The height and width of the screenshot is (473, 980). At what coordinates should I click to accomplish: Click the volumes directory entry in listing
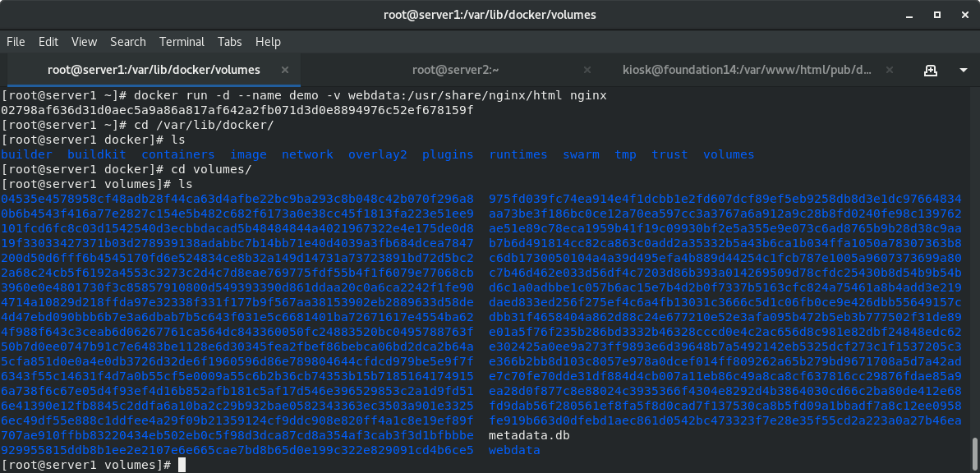pyautogui.click(x=729, y=154)
